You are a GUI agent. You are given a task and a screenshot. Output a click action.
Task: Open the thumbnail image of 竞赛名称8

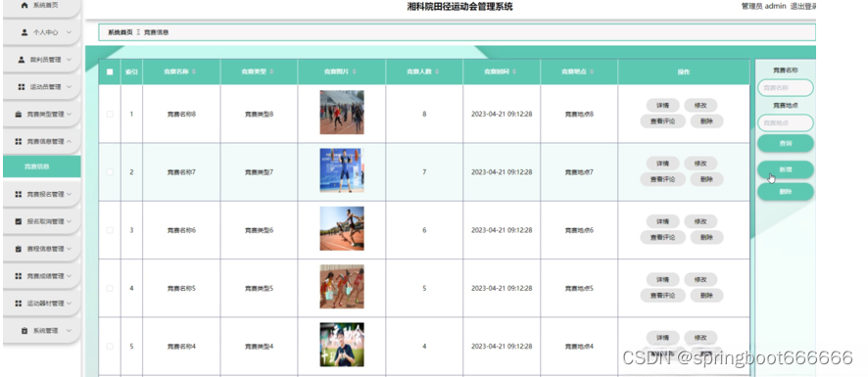[342, 113]
